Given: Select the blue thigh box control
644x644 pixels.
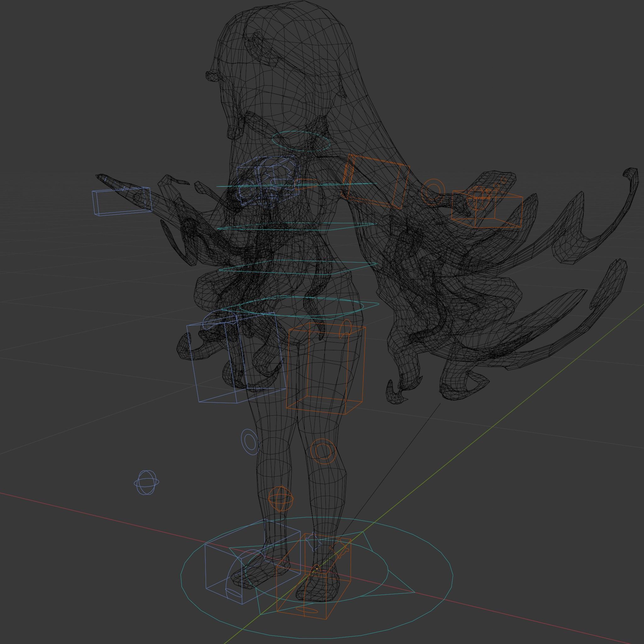Looking at the screenshot, I should [236, 358].
